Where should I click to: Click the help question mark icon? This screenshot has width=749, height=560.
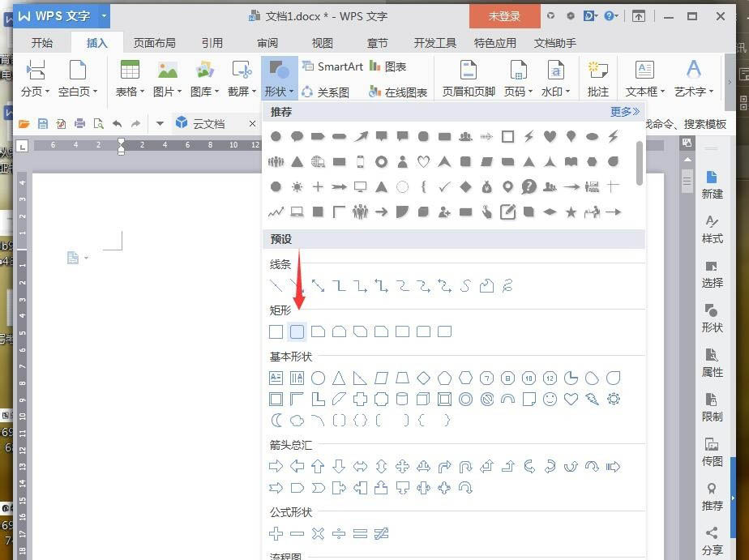(x=609, y=16)
